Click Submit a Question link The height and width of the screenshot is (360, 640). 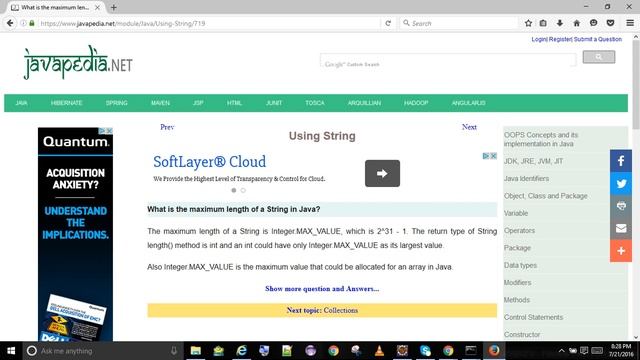[598, 39]
